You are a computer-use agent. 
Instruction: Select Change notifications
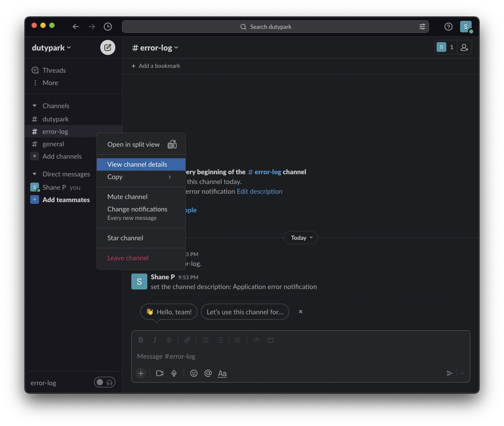141,213
